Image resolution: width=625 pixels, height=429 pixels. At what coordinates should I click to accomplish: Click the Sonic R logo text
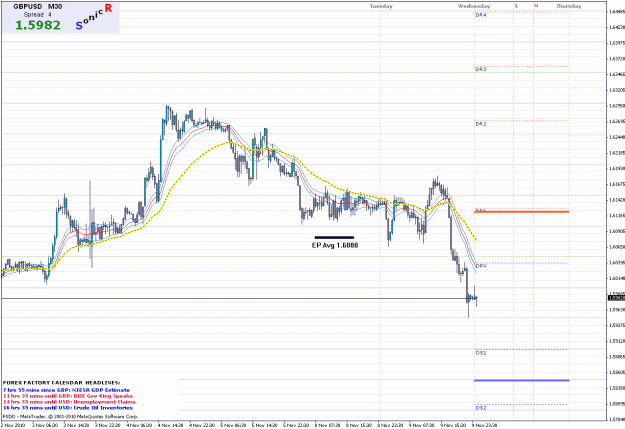94,17
